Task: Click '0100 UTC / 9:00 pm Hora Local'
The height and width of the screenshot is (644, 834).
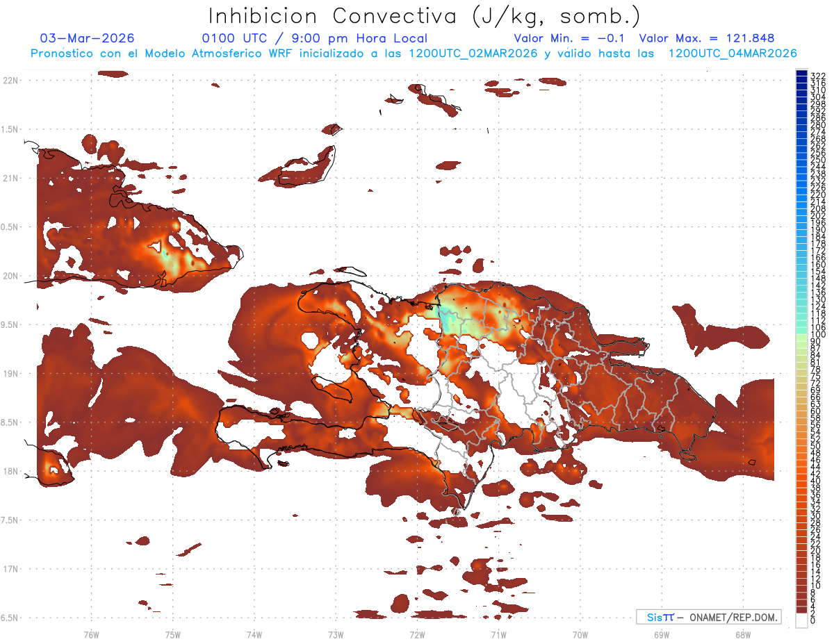Action: click(315, 38)
